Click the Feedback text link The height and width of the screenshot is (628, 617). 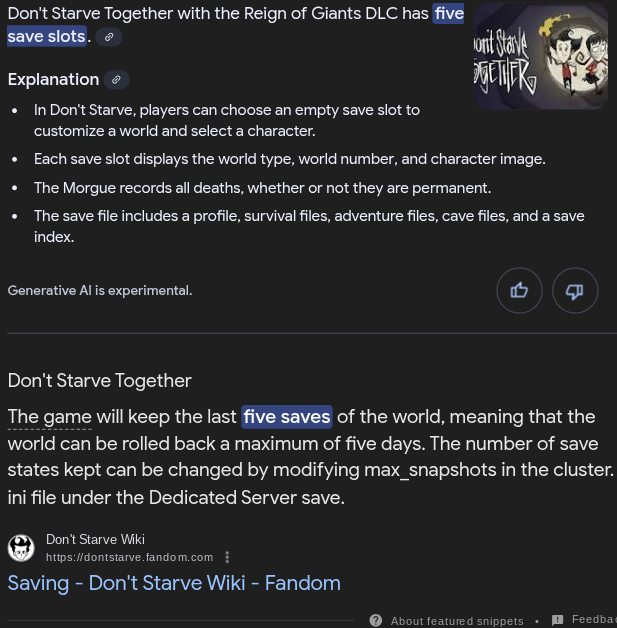[594, 620]
